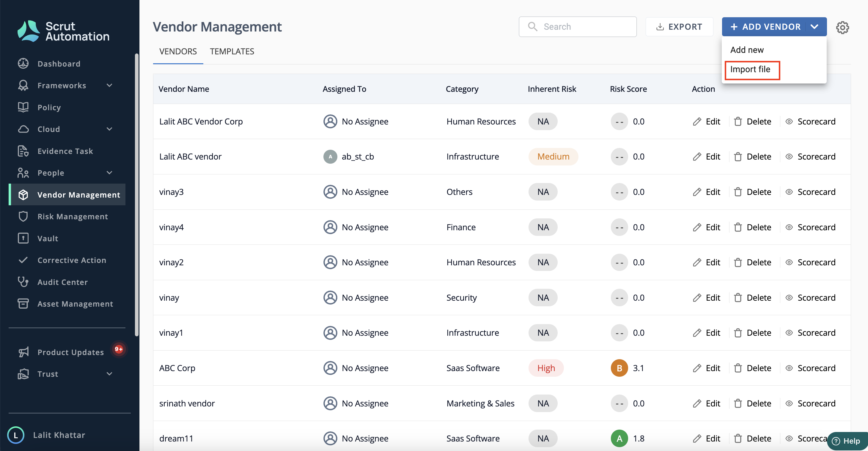
Task: Open Scorecard for ABC Corp
Action: [x=811, y=368]
